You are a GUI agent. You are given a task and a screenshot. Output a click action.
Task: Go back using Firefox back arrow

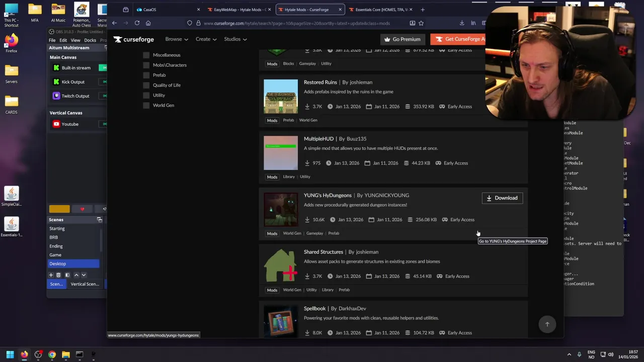point(115,23)
